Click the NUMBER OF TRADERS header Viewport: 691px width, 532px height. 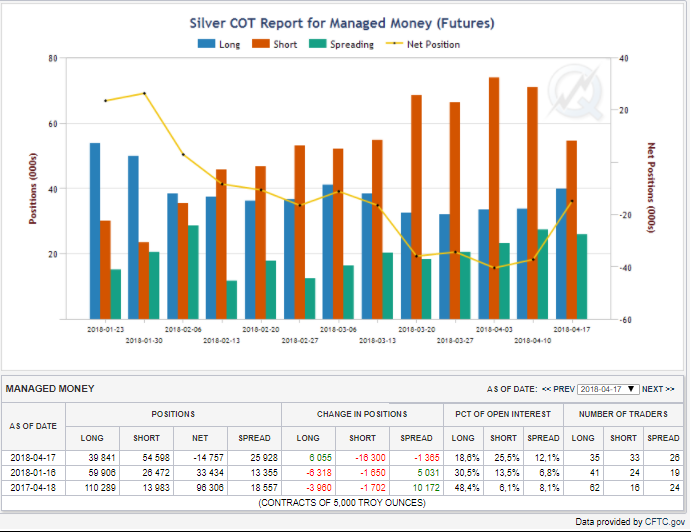pos(623,414)
